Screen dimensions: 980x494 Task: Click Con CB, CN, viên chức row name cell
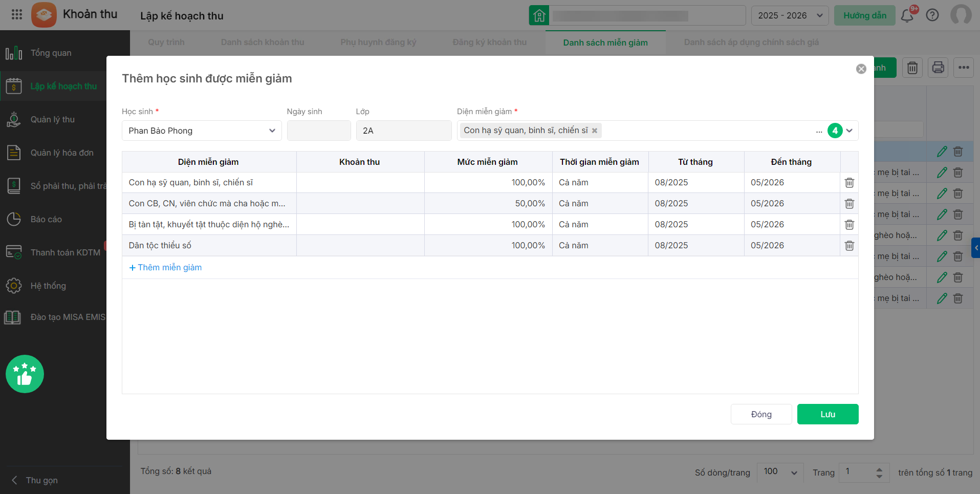(209, 204)
